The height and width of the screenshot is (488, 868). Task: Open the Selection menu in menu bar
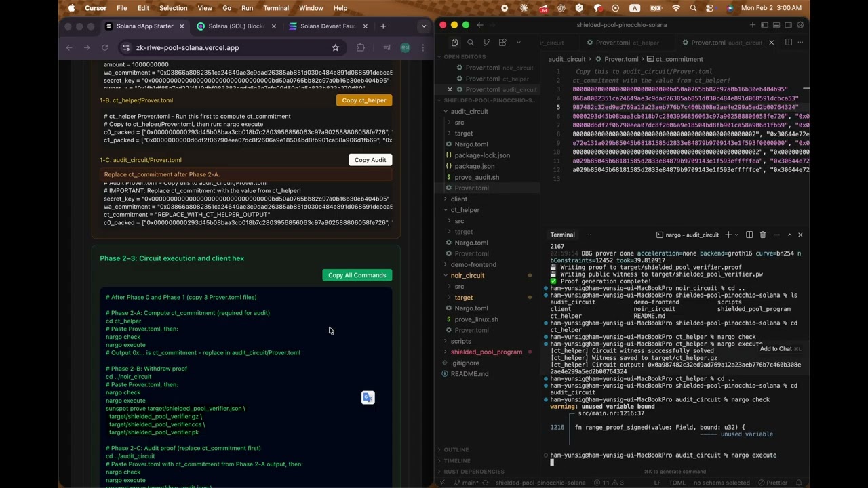[173, 8]
